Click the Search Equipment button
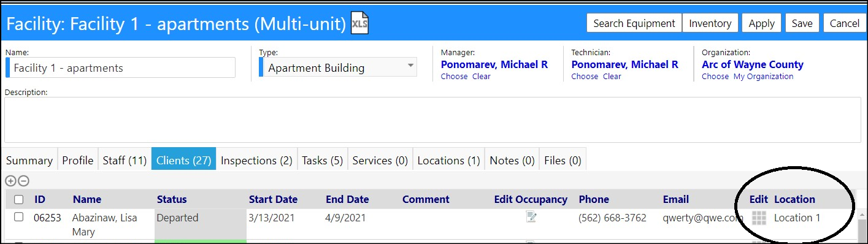 click(634, 23)
